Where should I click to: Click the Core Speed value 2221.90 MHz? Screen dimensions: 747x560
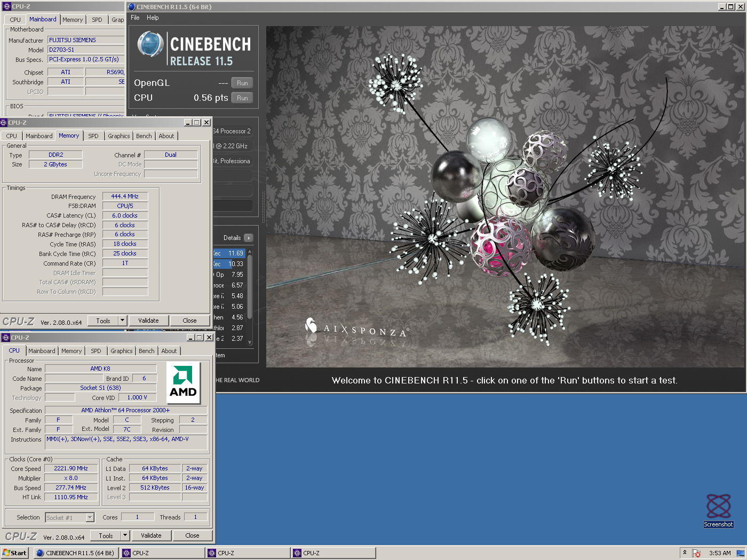(71, 468)
